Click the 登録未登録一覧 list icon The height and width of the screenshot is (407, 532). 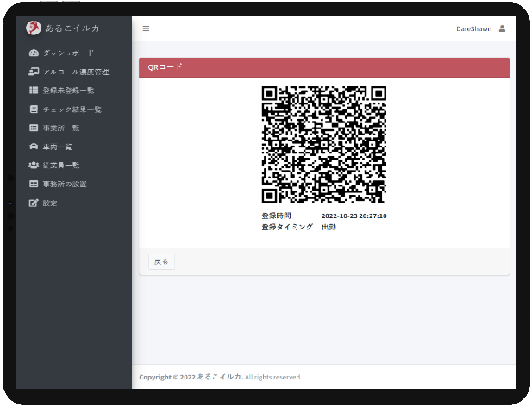(x=34, y=90)
